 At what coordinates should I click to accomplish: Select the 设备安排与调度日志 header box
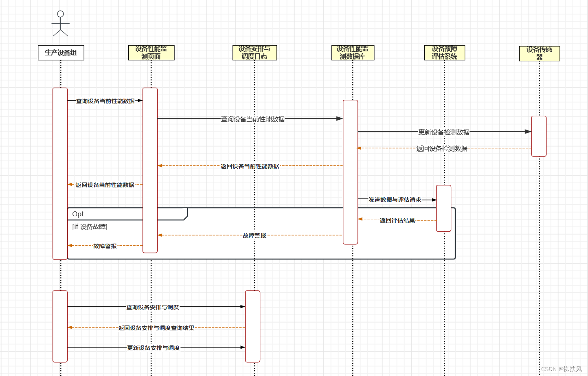(x=255, y=53)
